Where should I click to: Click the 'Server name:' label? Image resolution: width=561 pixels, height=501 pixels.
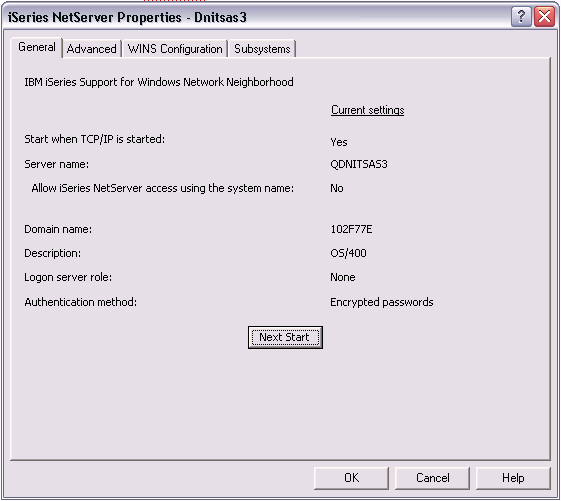57,164
